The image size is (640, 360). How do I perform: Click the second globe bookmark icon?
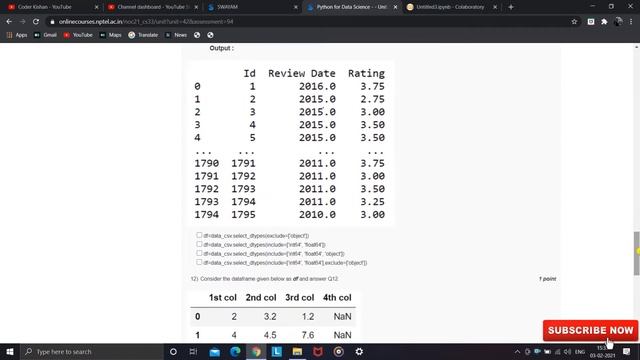210,35
